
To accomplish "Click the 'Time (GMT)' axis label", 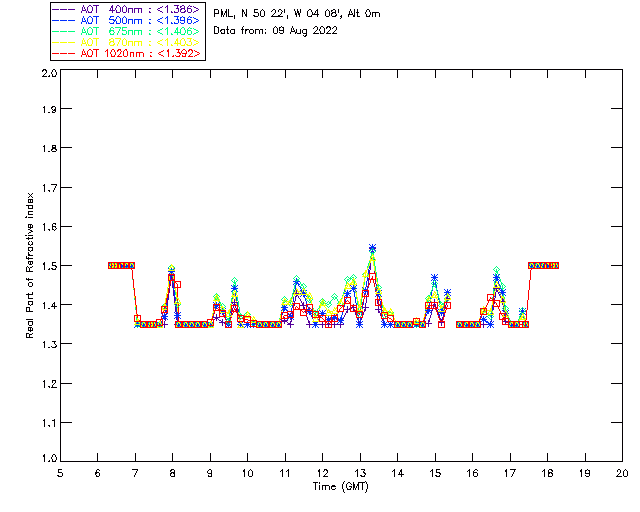I will point(340,486).
